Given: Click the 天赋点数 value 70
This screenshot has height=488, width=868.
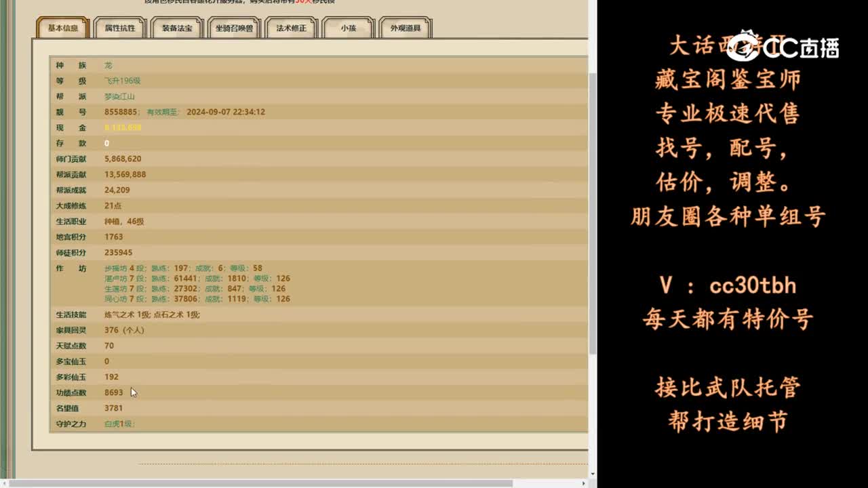Looking at the screenshot, I should 109,346.
